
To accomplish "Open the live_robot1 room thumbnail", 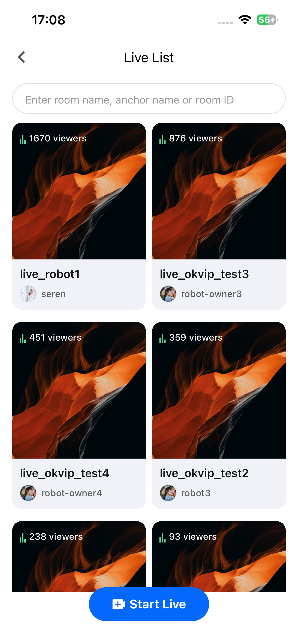I will pos(79,191).
